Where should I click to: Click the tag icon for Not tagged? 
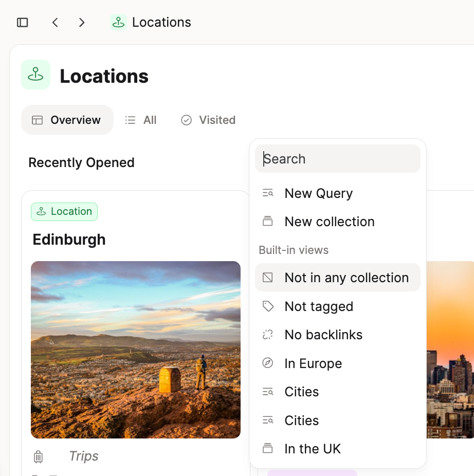coord(267,306)
